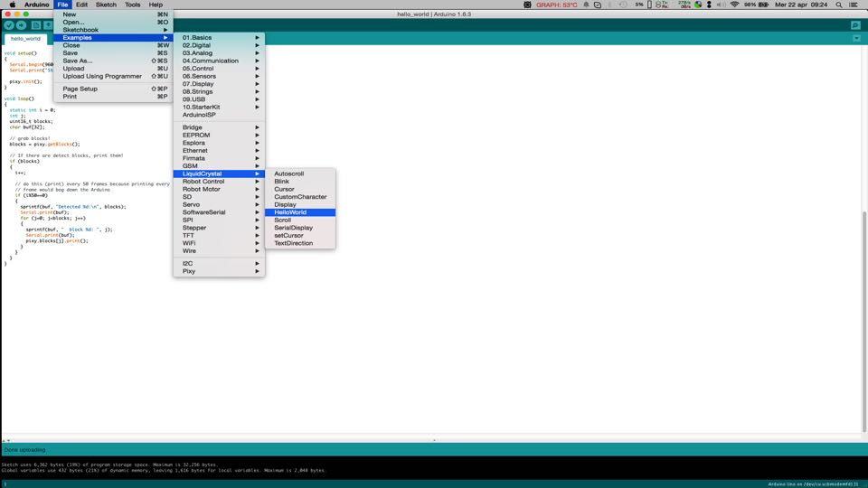868x488 pixels.
Task: Open the Notification Center icon
Action: 854,5
